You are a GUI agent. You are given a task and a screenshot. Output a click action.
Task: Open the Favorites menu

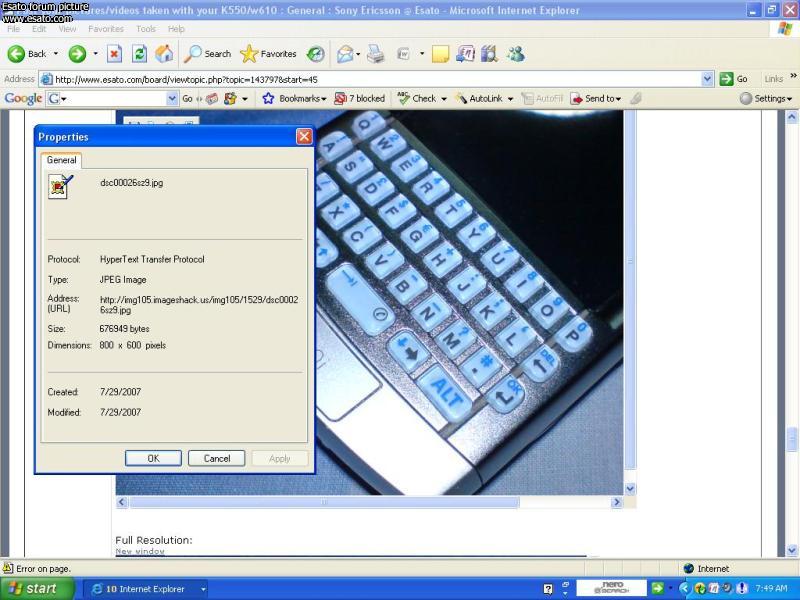106,29
